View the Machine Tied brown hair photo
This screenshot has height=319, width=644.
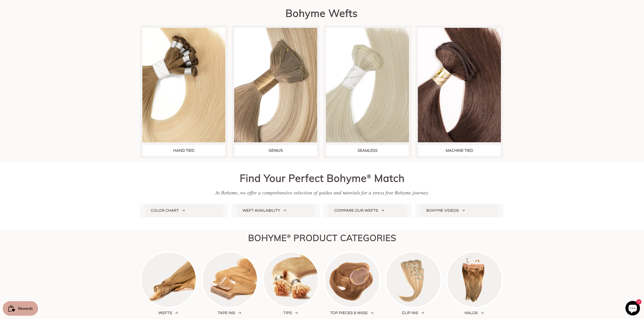459,85
